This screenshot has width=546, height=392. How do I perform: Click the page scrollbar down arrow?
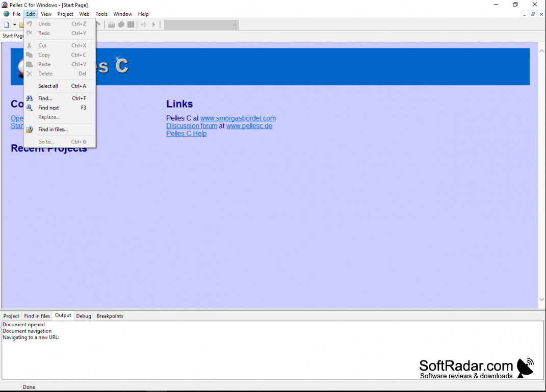point(542,299)
